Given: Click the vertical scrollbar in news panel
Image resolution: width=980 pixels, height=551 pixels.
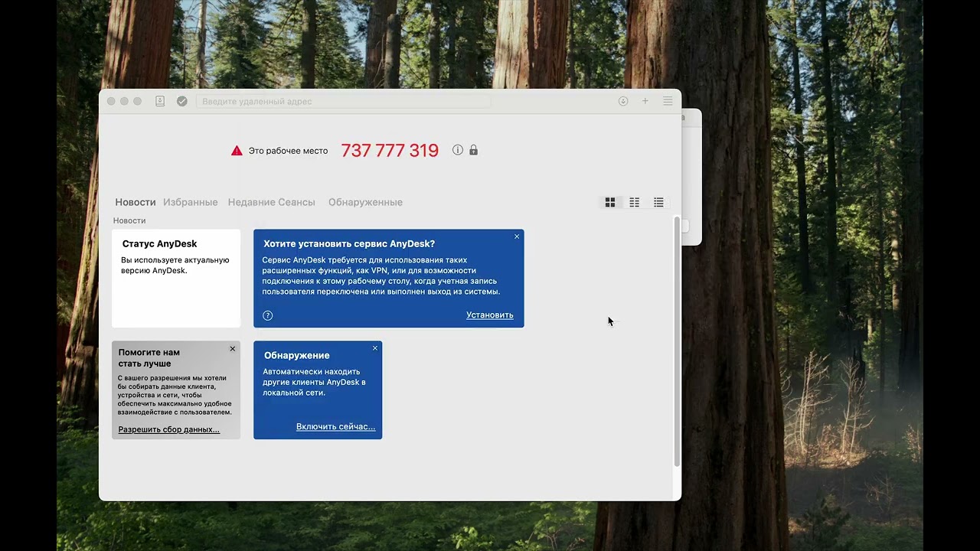Looking at the screenshot, I should pyautogui.click(x=677, y=341).
